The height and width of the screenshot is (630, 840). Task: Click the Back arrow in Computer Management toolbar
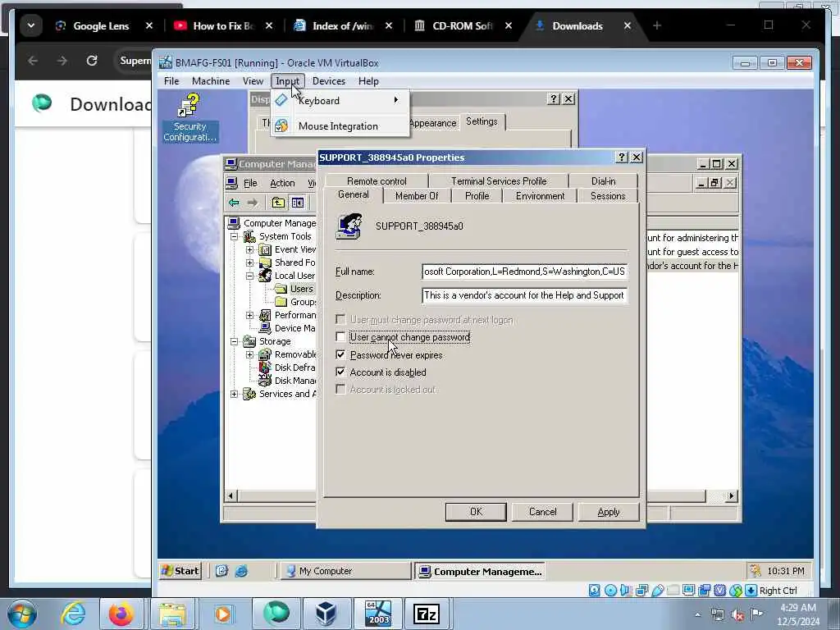pyautogui.click(x=234, y=203)
